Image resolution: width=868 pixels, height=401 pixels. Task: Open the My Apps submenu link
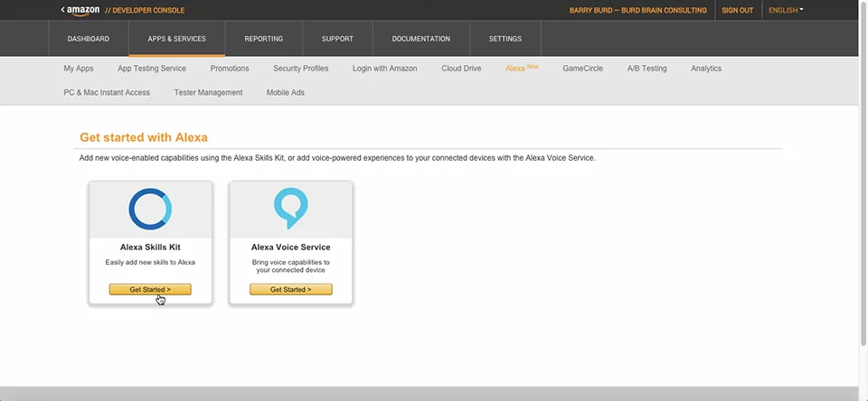(x=79, y=69)
